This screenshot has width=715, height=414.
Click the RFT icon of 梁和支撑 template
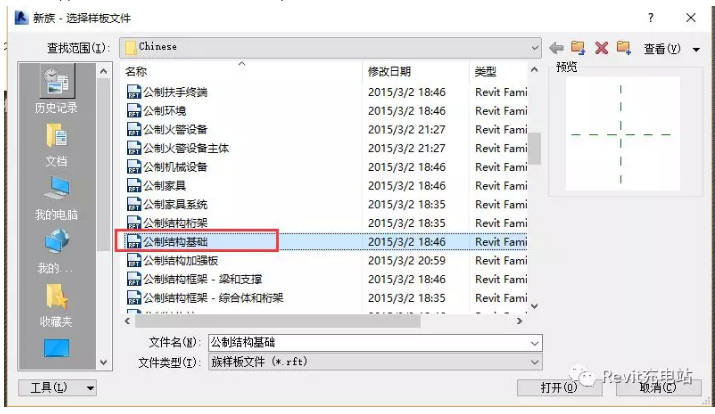pyautogui.click(x=134, y=279)
